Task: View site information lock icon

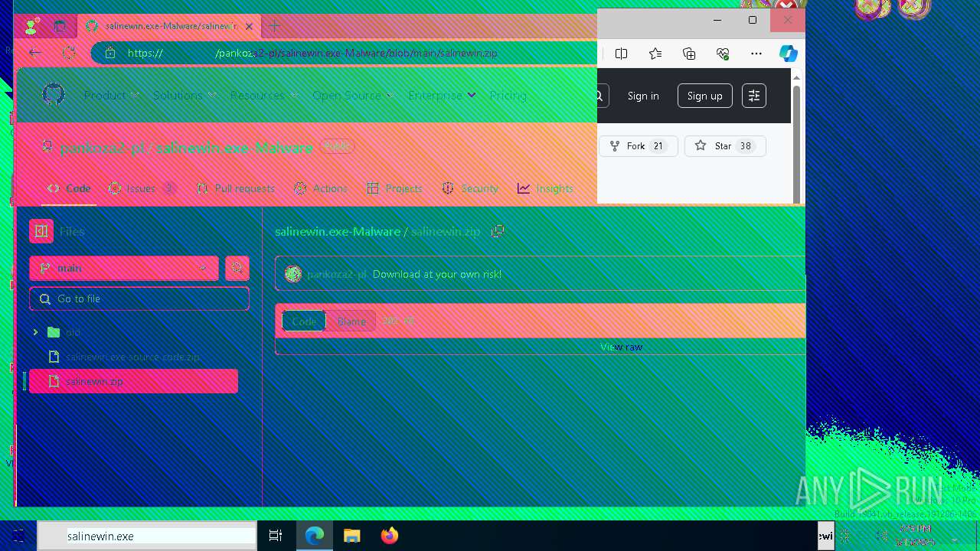Action: click(x=109, y=53)
